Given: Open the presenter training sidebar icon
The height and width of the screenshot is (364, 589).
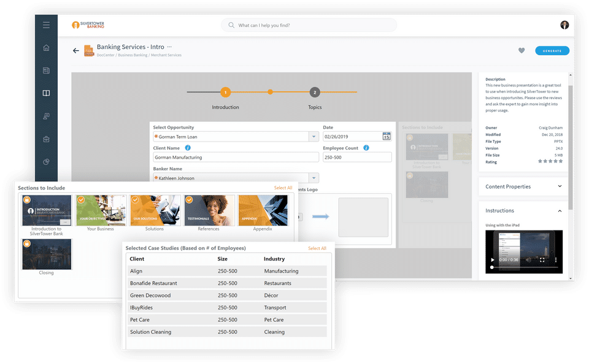Looking at the screenshot, I should 46,116.
